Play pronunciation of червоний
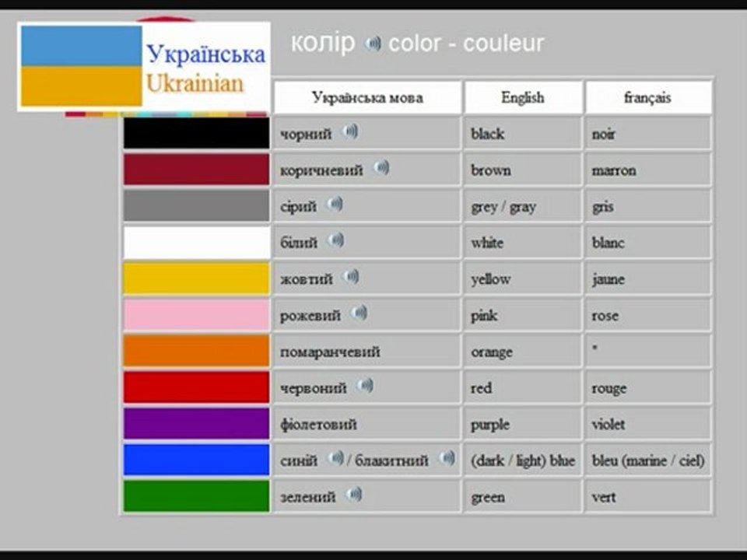 click(x=365, y=386)
